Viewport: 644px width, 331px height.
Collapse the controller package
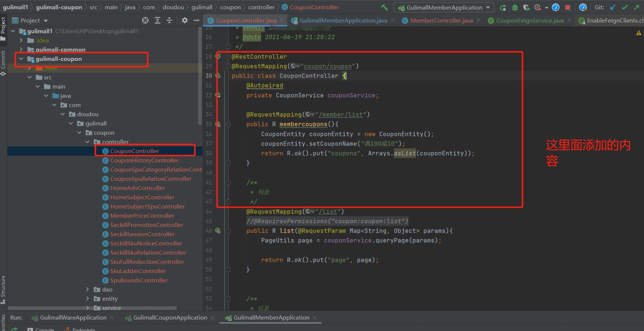coord(87,142)
